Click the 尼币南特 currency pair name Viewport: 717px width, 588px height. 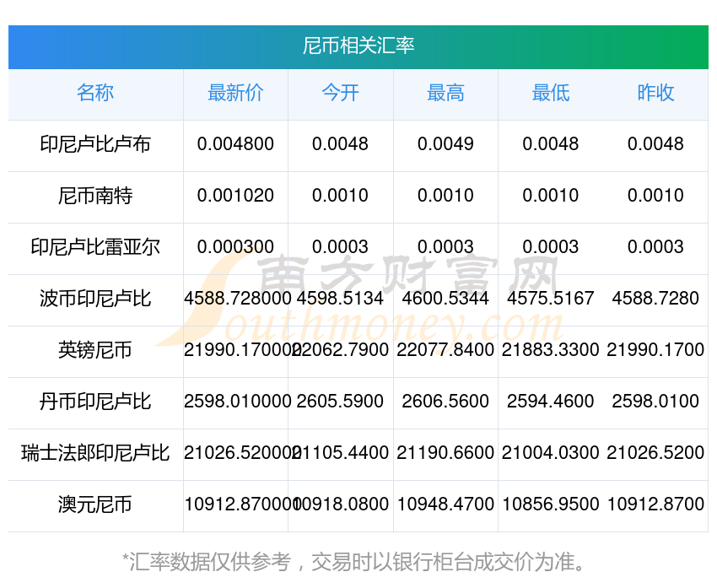tap(95, 197)
